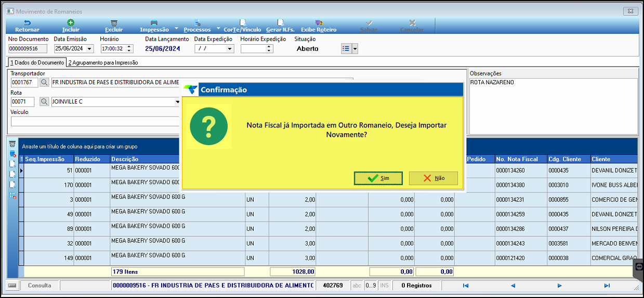Click the 179 Itens summary cell

178,271
